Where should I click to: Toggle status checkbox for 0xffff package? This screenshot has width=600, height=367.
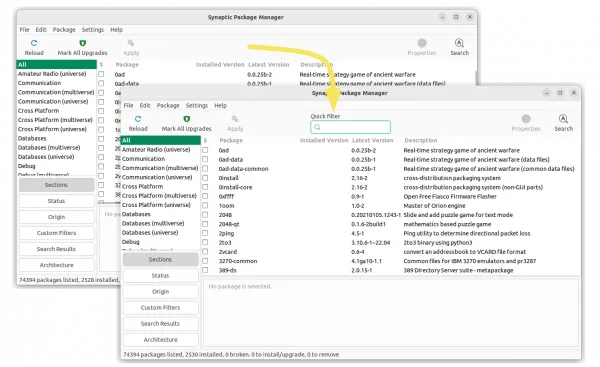[x=205, y=196]
